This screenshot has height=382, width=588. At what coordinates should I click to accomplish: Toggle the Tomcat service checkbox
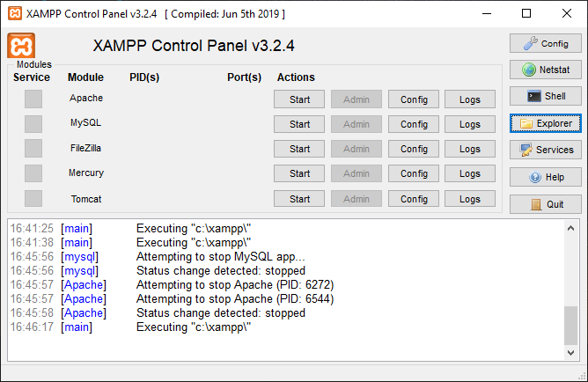[33, 198]
